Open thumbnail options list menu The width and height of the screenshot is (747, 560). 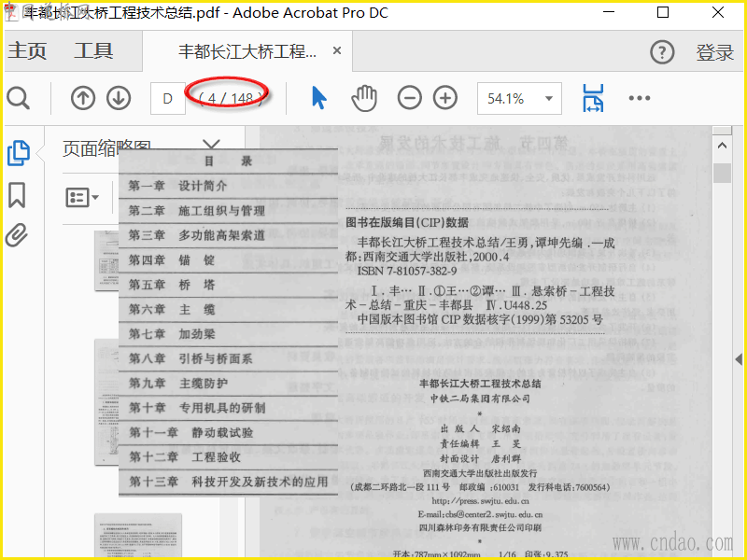pyautogui.click(x=82, y=197)
